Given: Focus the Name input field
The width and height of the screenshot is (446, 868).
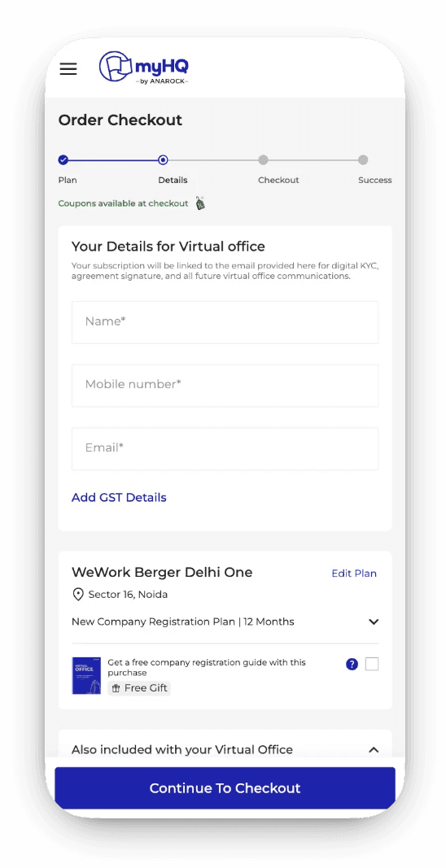Looking at the screenshot, I should [225, 322].
